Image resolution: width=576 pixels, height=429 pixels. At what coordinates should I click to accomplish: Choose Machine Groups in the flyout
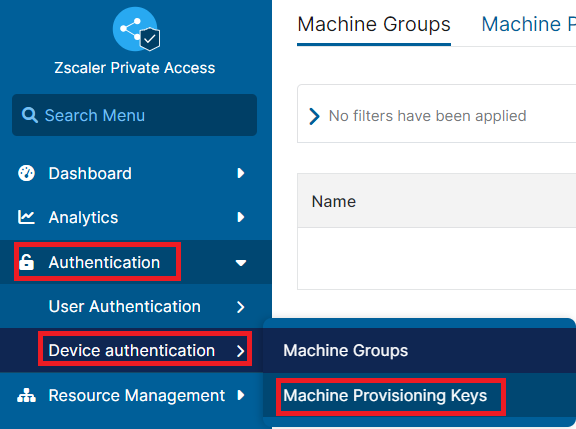point(419,350)
